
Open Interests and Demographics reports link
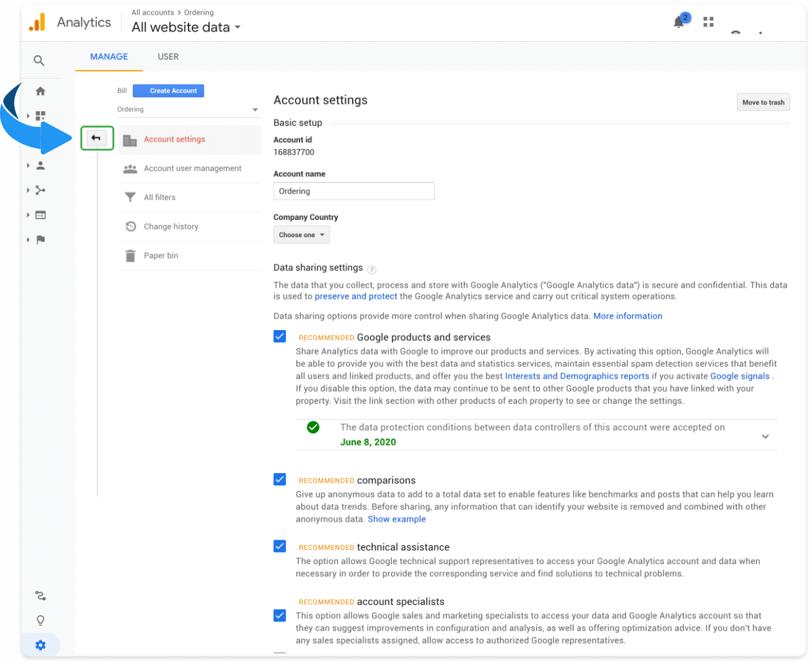(577, 377)
